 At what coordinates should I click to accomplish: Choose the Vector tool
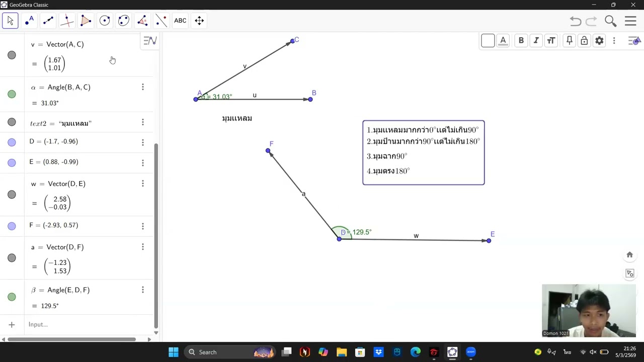pos(48,21)
